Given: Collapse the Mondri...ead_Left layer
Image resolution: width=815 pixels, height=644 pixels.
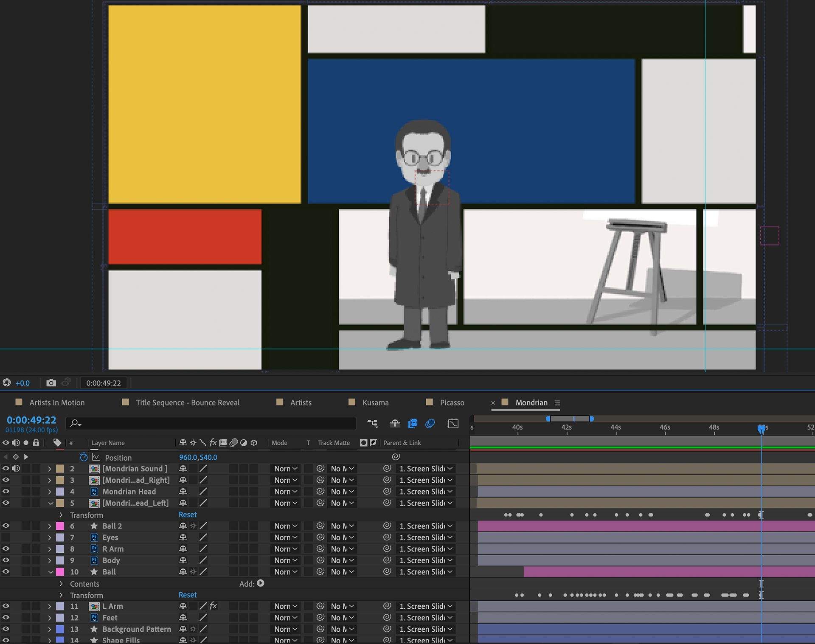Looking at the screenshot, I should pos(51,503).
